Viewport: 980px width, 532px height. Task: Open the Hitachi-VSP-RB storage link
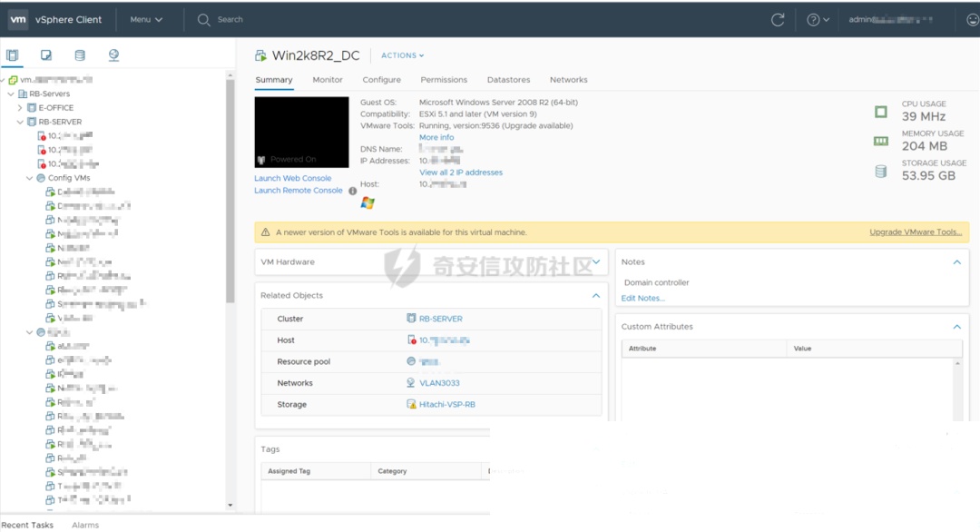pos(446,404)
